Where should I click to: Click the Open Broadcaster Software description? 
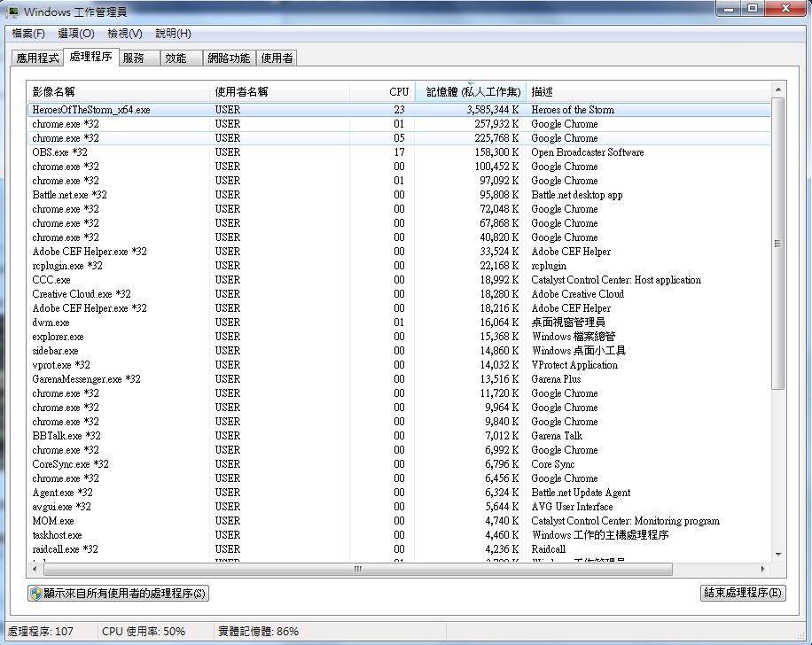[x=587, y=152]
